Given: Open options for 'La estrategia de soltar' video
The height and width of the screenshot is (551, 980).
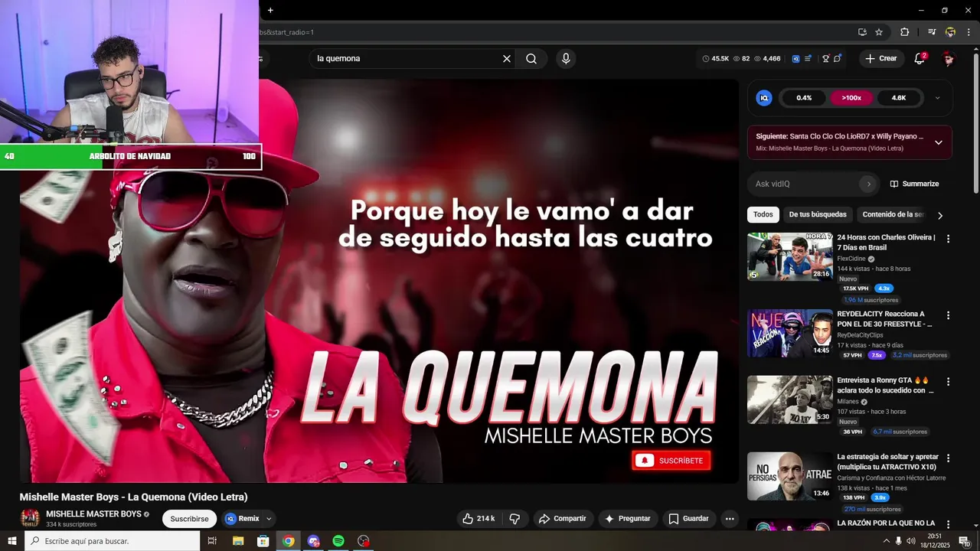Looking at the screenshot, I should pyautogui.click(x=949, y=458).
